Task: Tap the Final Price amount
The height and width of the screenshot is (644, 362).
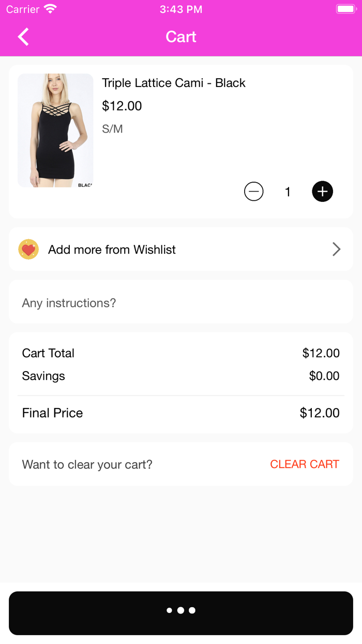Action: 320,413
